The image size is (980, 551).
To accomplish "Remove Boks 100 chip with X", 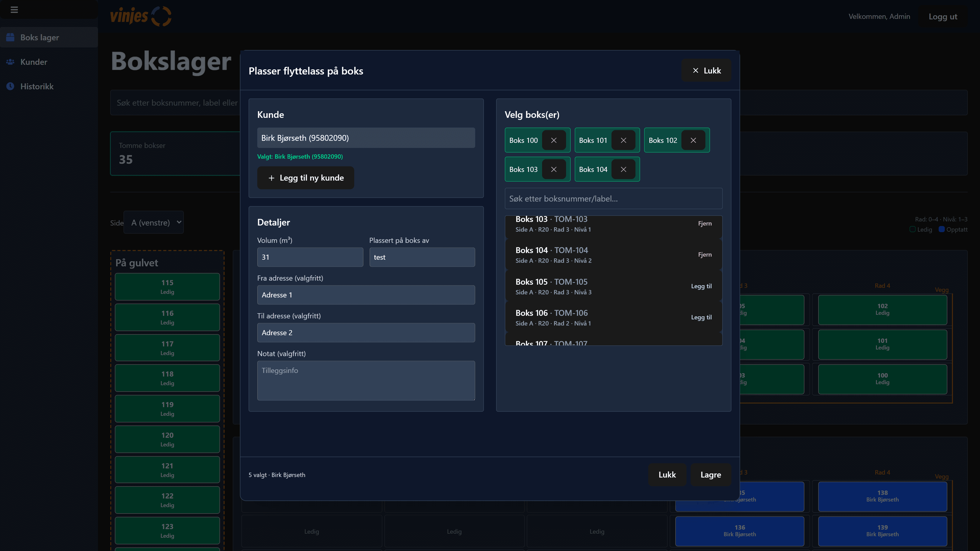I will click(554, 140).
